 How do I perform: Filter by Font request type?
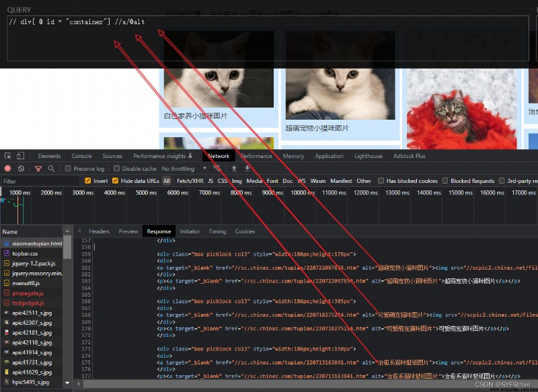(272, 181)
